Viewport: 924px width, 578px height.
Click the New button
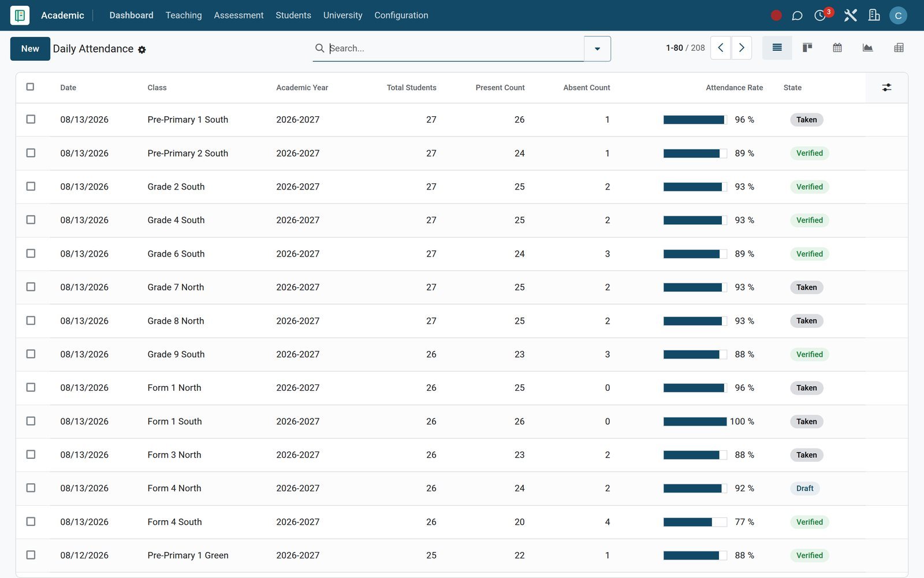[30, 49]
